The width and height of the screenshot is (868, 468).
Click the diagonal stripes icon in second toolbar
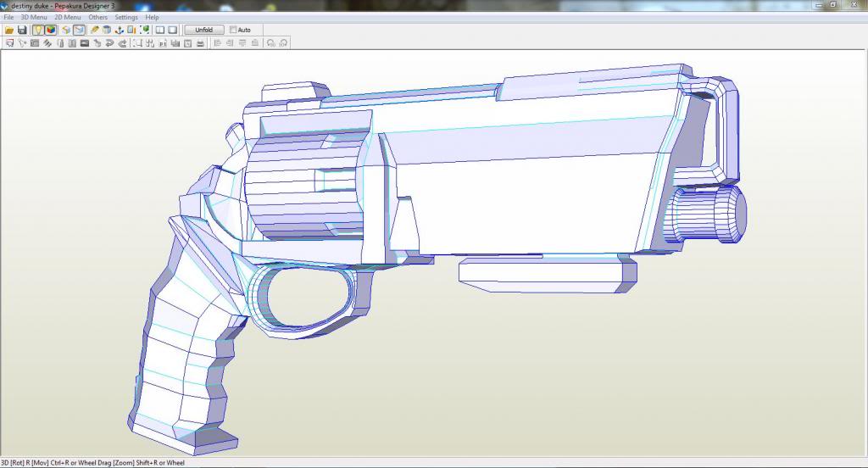click(47, 43)
